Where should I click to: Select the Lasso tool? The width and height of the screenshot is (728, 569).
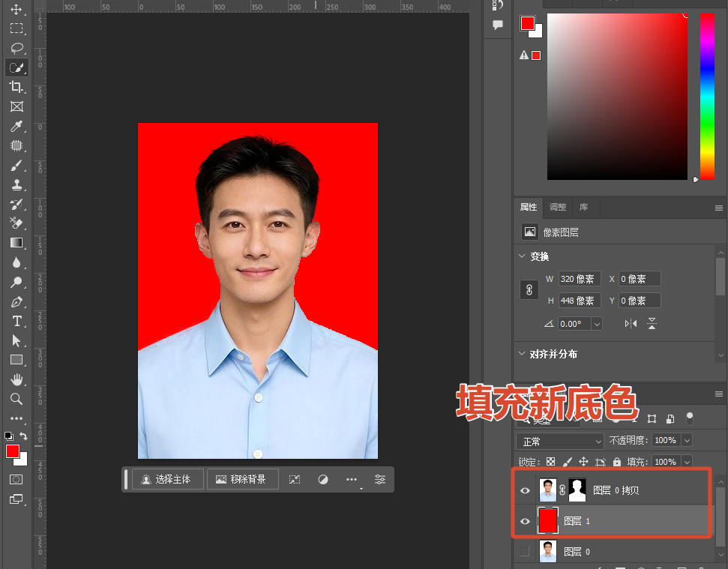click(16, 48)
